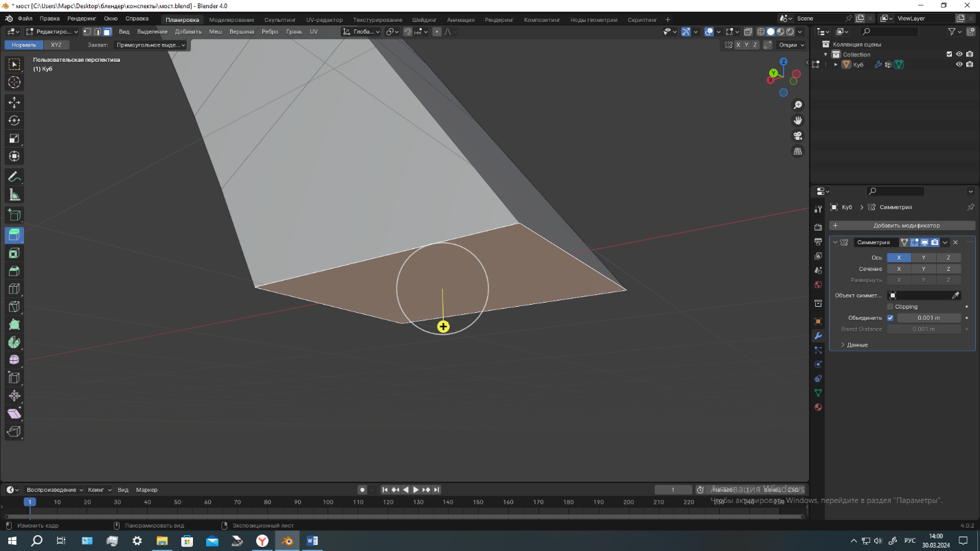Open the Прямоугольное выделение dropdown
Image resolution: width=980 pixels, height=551 pixels.
pyautogui.click(x=151, y=45)
